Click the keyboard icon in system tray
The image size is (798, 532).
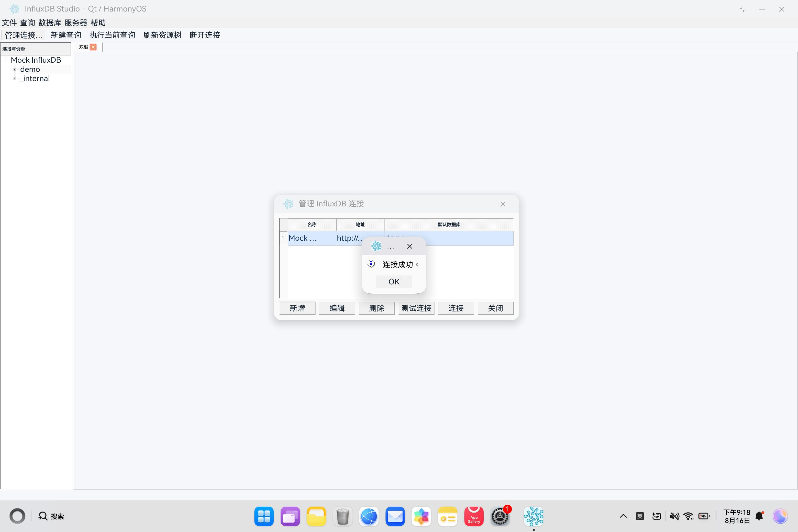coord(657,516)
